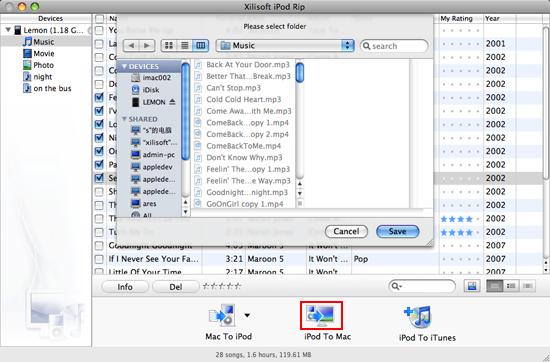Switch folder dialog to icon view
The image size is (550, 362).
[x=169, y=45]
